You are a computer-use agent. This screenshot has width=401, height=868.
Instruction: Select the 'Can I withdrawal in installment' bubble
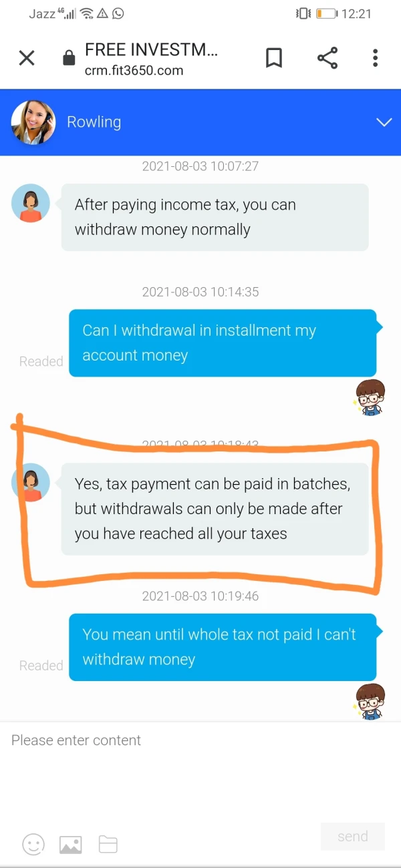coord(223,343)
